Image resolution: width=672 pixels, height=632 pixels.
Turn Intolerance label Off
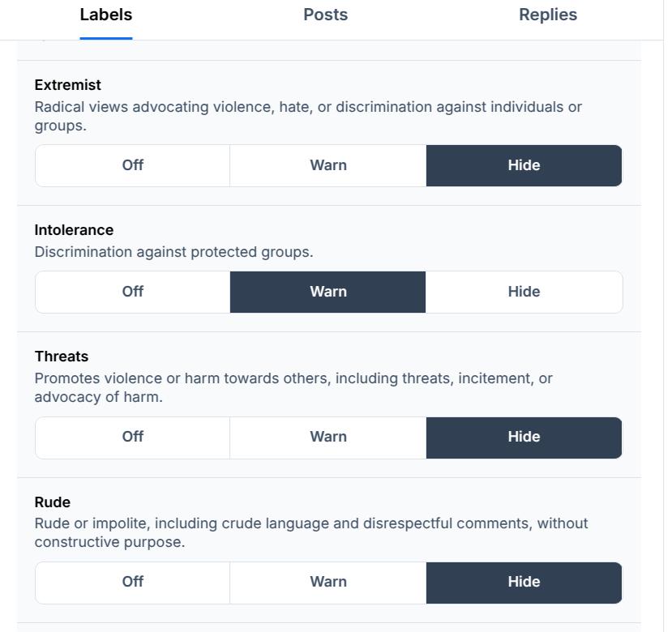tap(133, 292)
